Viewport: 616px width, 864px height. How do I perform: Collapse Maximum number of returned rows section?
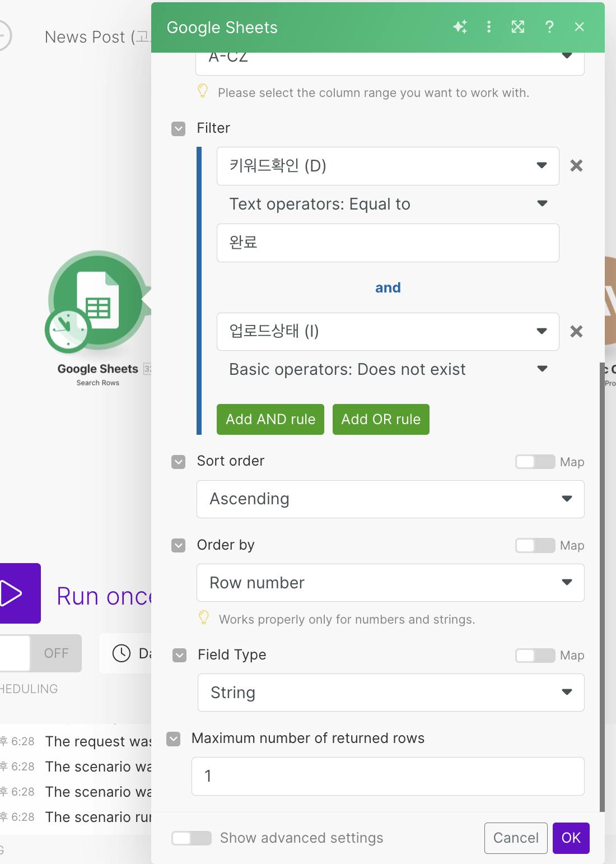pos(174,739)
